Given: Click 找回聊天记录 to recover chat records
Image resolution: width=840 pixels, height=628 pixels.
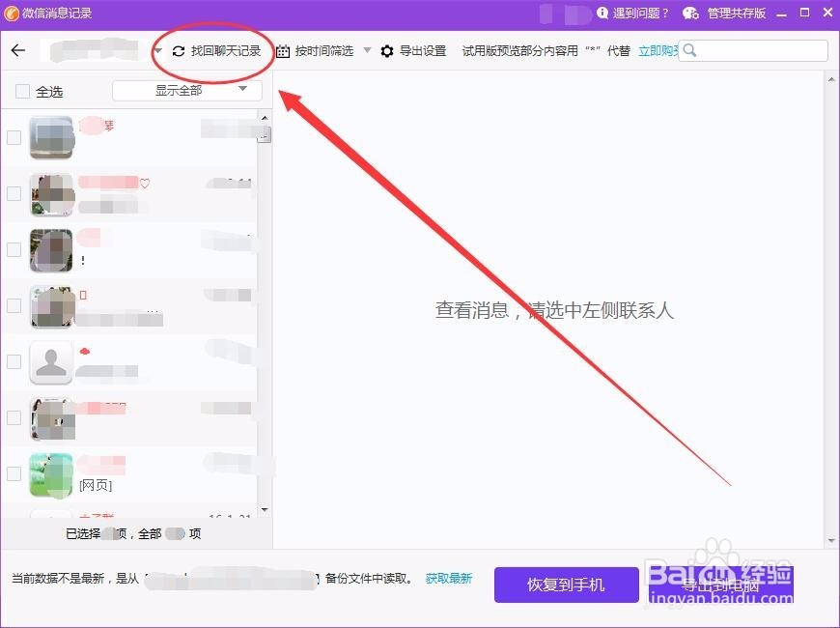Looking at the screenshot, I should point(226,51).
